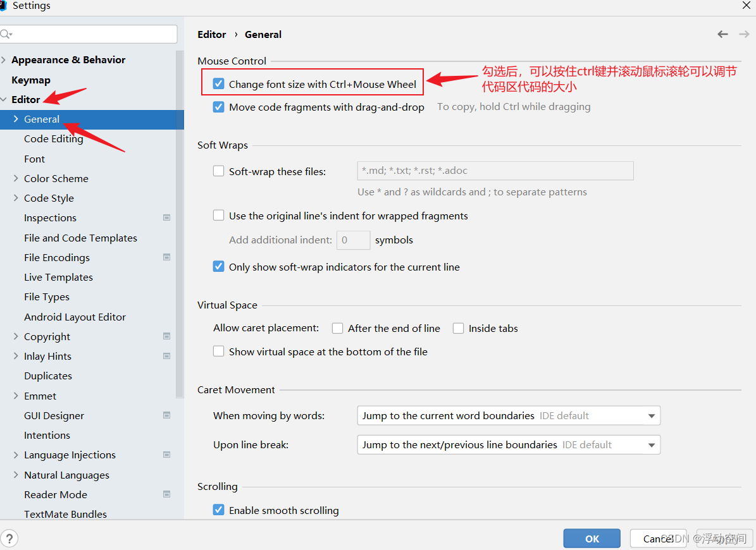The height and width of the screenshot is (550, 756).
Task: Expand the Inlay Hints node chevron
Action: click(x=16, y=356)
